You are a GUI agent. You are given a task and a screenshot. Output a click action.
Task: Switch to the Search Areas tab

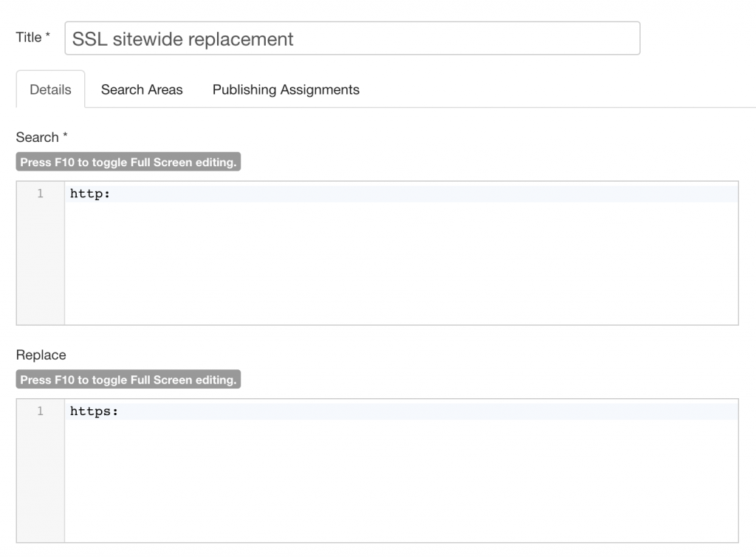click(142, 89)
